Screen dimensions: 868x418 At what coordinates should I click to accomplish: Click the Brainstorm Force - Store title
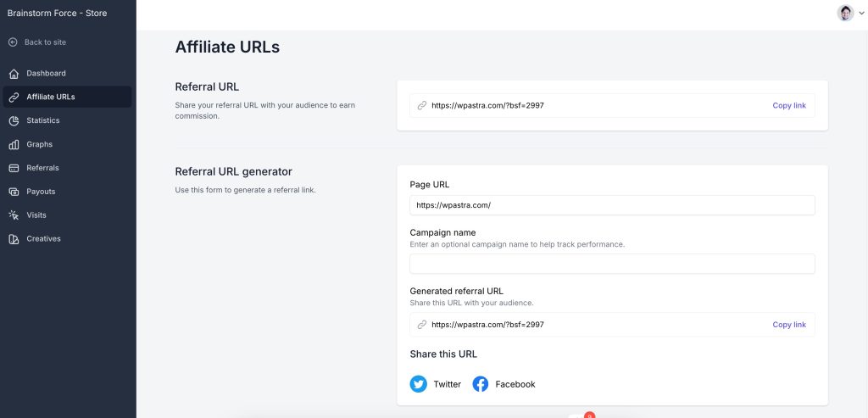point(57,13)
